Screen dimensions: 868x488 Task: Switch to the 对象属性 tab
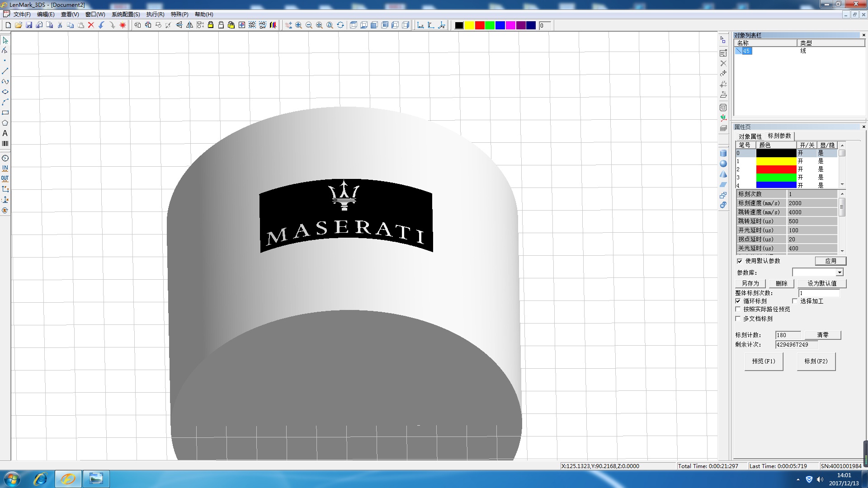[750, 136]
